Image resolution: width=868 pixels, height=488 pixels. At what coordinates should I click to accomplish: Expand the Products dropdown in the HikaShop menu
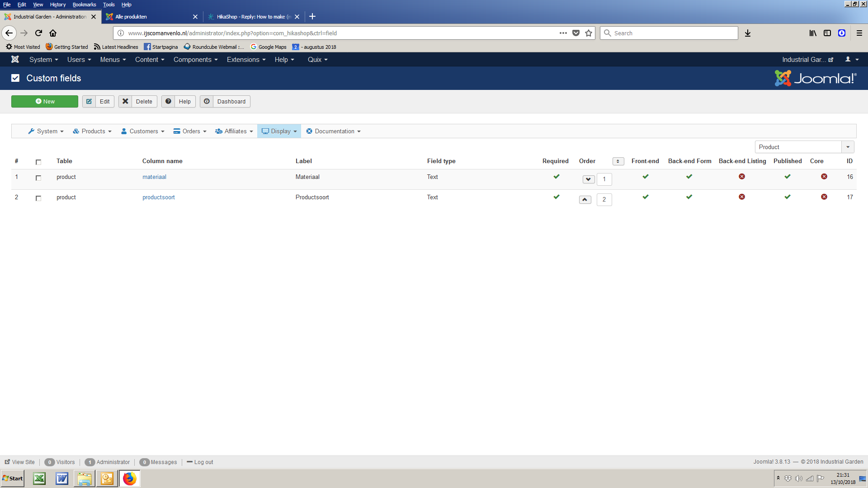pyautogui.click(x=92, y=131)
